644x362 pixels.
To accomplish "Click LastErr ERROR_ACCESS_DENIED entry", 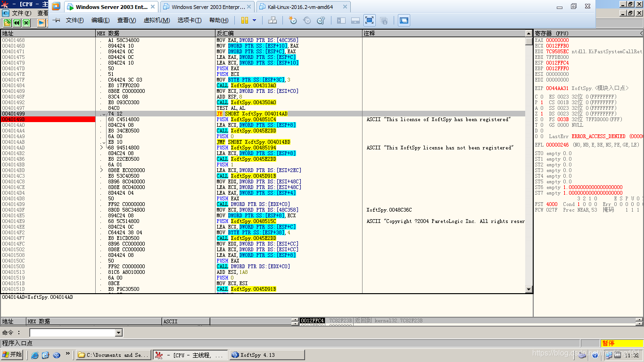I will [596, 136].
